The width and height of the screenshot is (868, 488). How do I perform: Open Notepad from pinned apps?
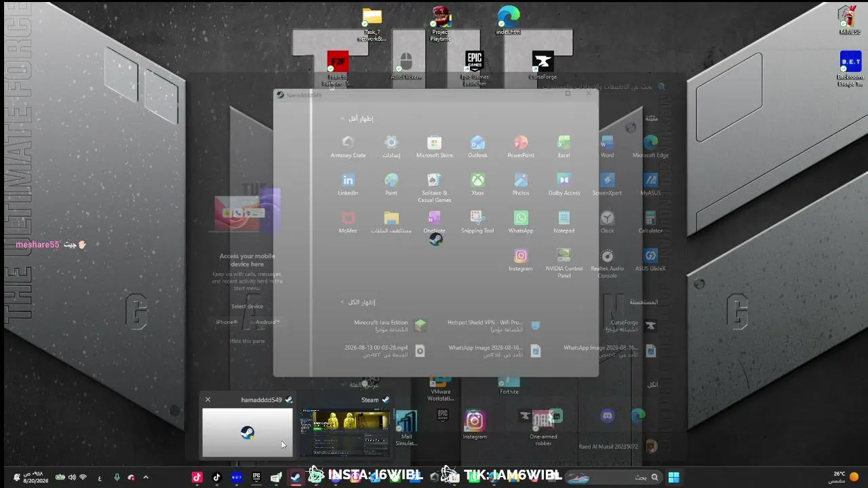click(x=564, y=222)
